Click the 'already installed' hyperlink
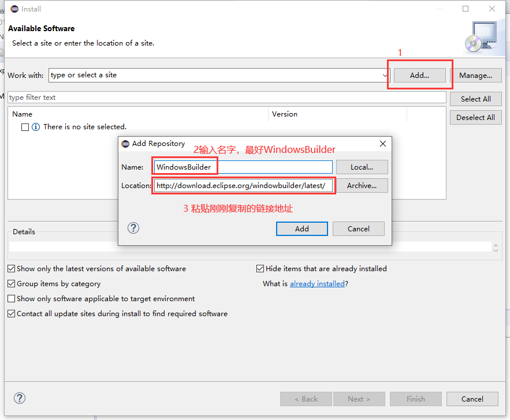This screenshot has height=420, width=510. click(317, 283)
